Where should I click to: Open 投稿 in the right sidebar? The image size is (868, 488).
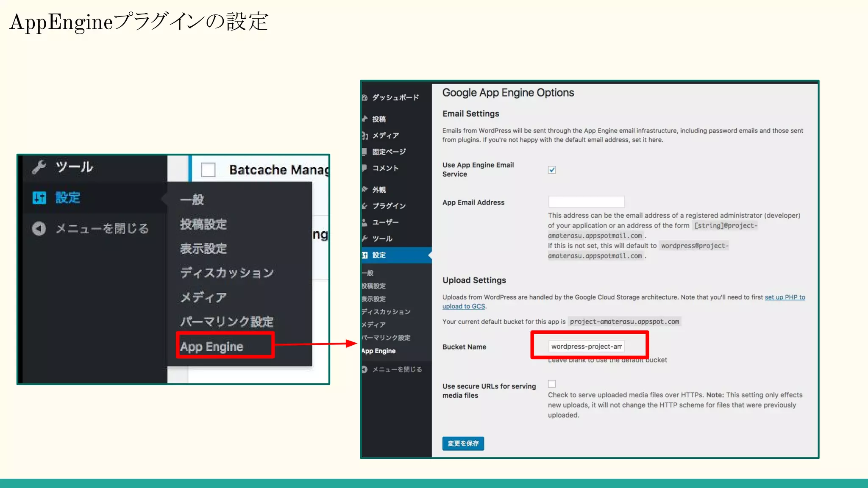pyautogui.click(x=379, y=119)
